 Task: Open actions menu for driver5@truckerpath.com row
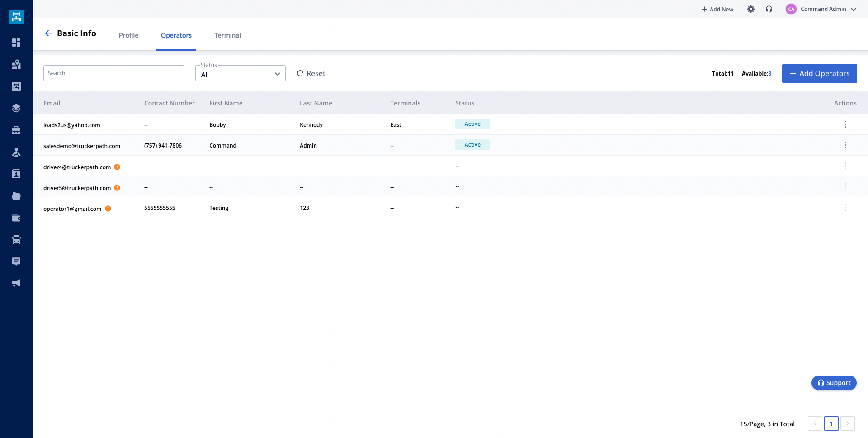coord(845,187)
